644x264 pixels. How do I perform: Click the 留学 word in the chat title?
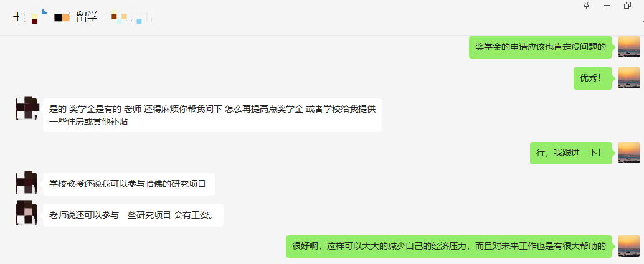(x=87, y=17)
